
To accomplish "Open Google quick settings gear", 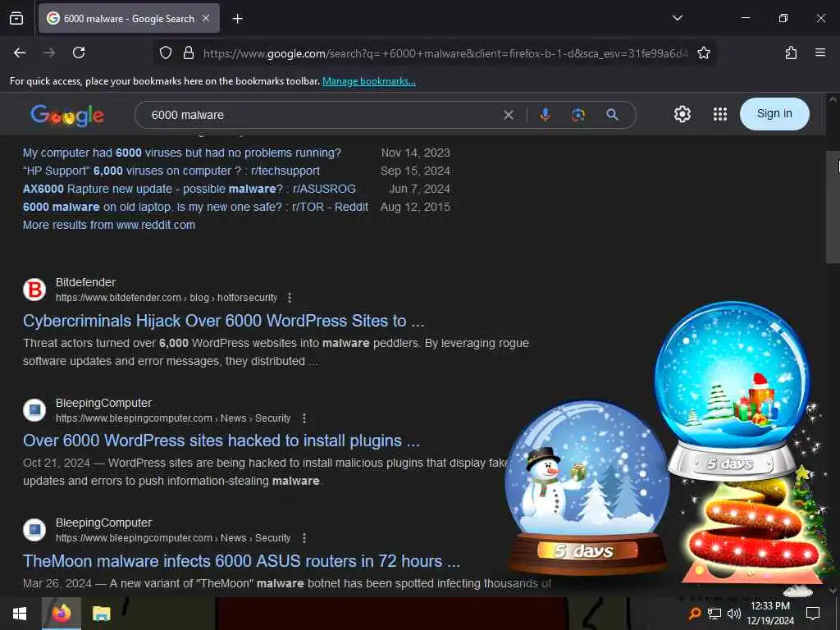I will tap(682, 114).
